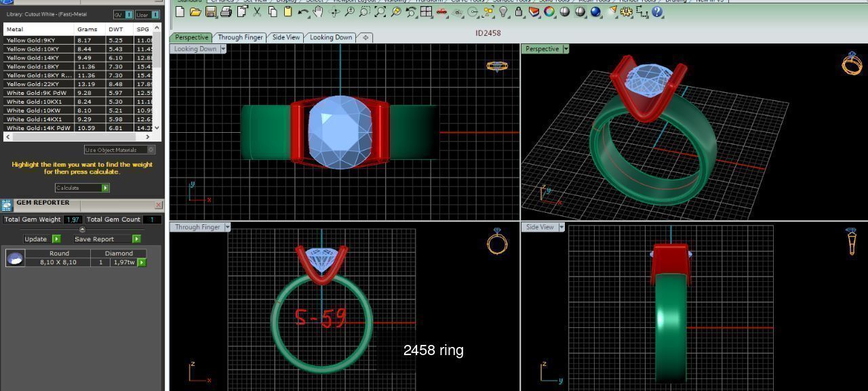Click the ring icon in Through Finger viewport
Image resolution: width=868 pixels, height=391 pixels.
pyautogui.click(x=497, y=241)
